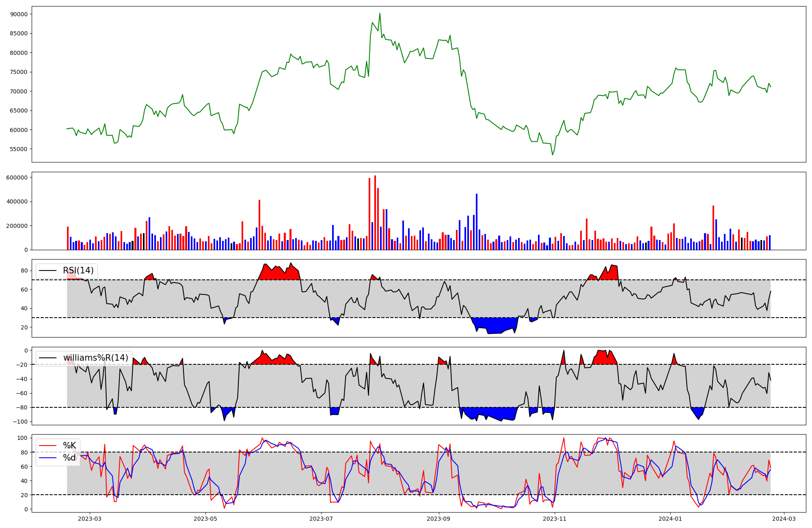Click the 2023-03 date tick label
812x528 pixels.
pos(90,519)
